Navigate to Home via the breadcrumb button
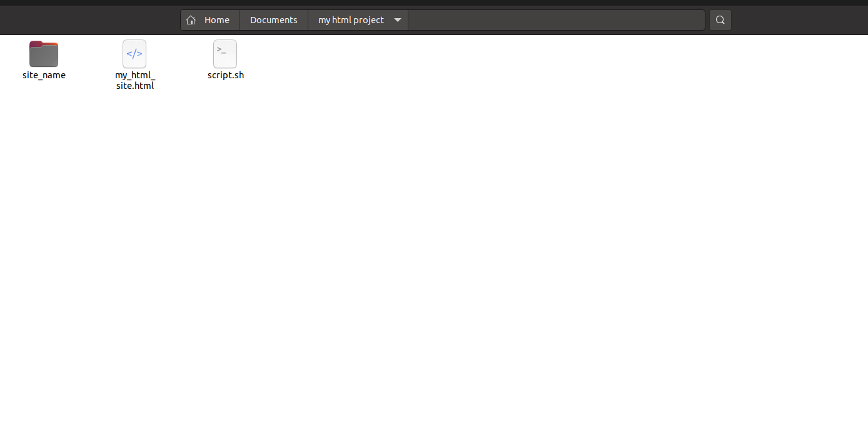 click(x=216, y=19)
